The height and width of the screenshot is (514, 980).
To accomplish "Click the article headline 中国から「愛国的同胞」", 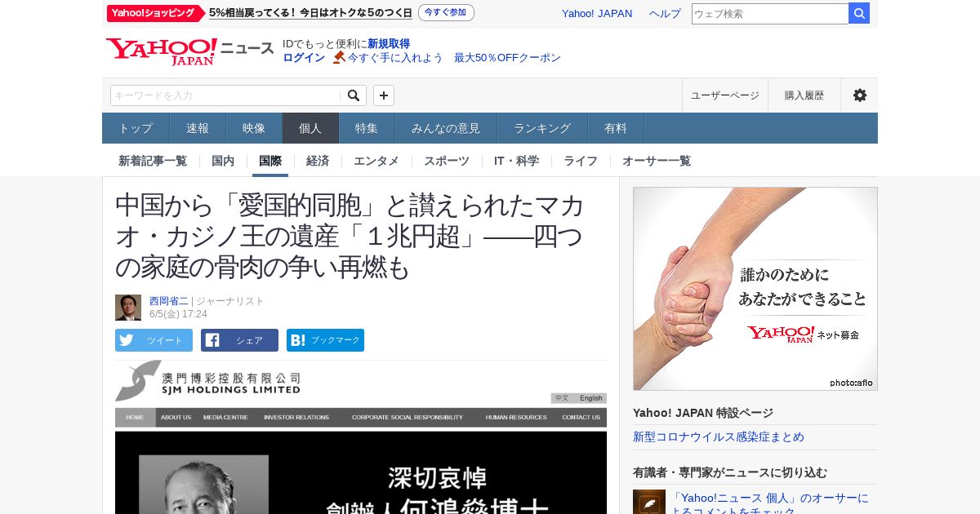I will (x=350, y=236).
